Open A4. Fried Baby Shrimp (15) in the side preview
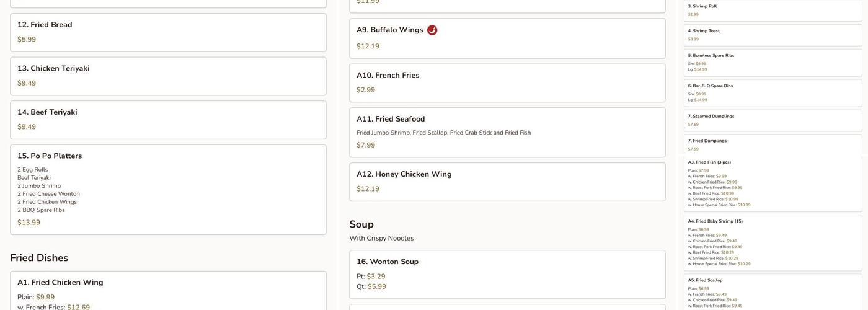Viewport: 868px width, 310px height. (773, 243)
